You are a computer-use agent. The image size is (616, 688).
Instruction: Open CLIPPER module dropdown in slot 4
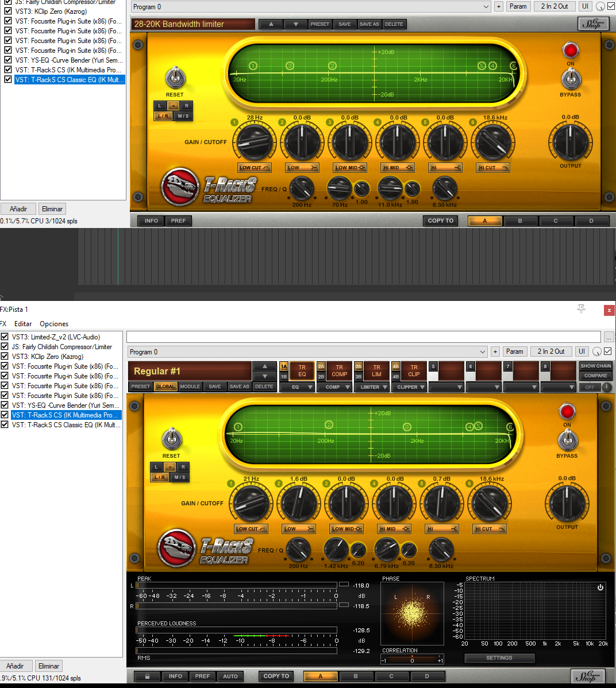point(409,387)
